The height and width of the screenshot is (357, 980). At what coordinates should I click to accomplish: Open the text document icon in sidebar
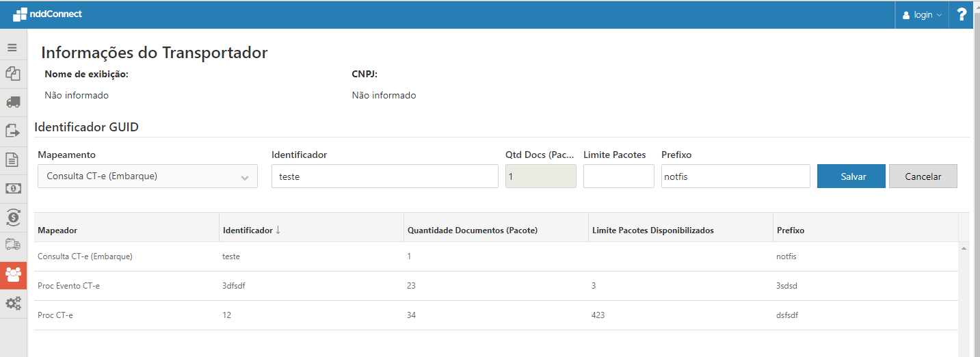click(x=12, y=160)
